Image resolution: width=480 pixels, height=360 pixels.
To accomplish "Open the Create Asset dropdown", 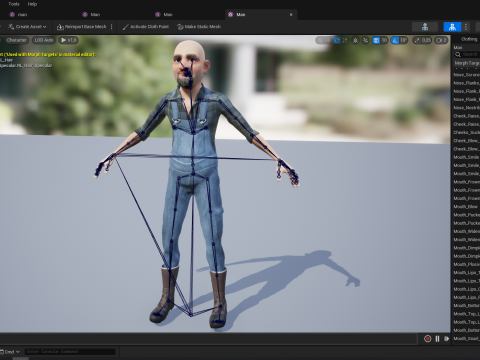I will tap(27, 27).
